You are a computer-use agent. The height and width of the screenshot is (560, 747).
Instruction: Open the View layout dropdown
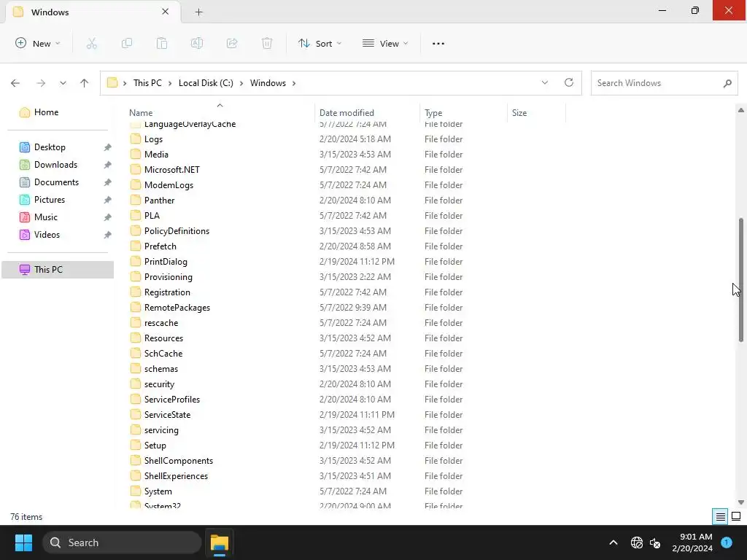pos(385,43)
